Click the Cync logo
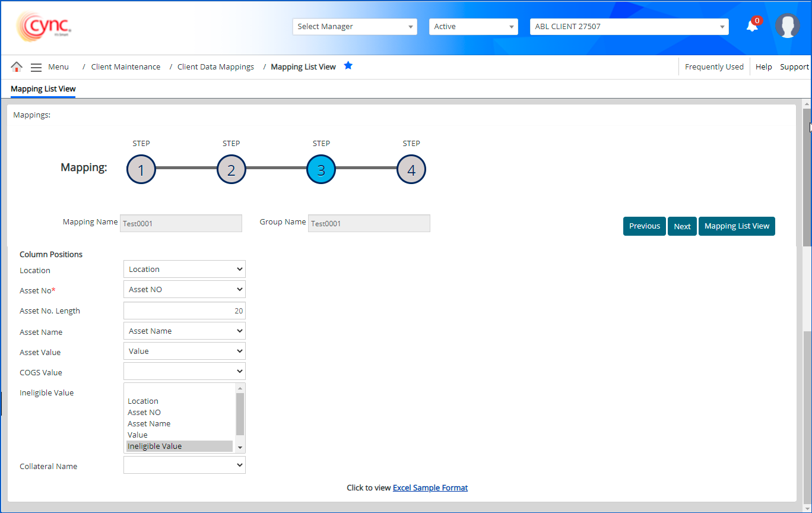The height and width of the screenshot is (513, 812). click(x=45, y=27)
